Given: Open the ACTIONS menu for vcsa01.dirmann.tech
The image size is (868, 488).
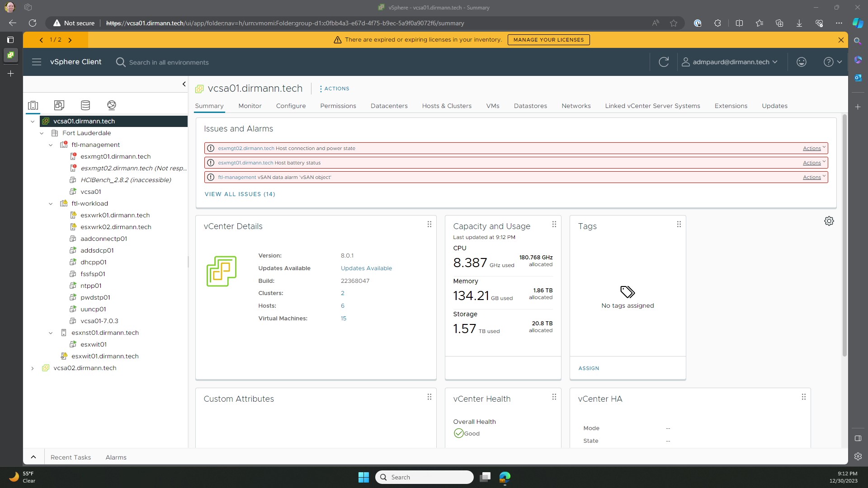Looking at the screenshot, I should pos(334,89).
